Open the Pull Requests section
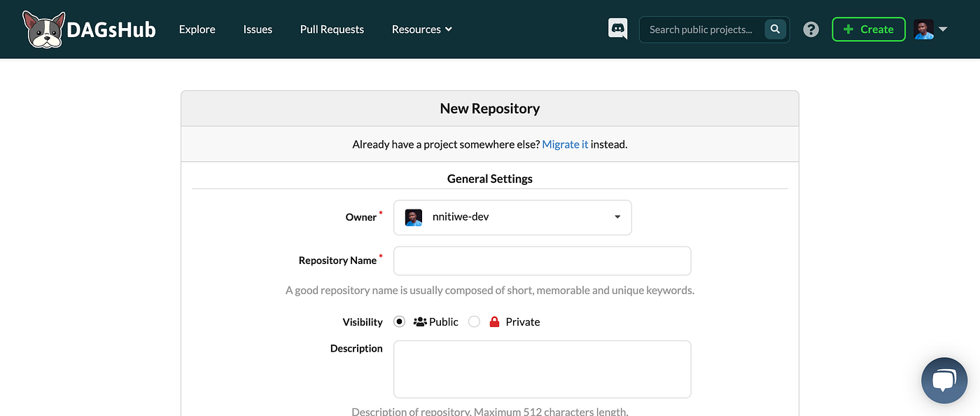 (331, 29)
